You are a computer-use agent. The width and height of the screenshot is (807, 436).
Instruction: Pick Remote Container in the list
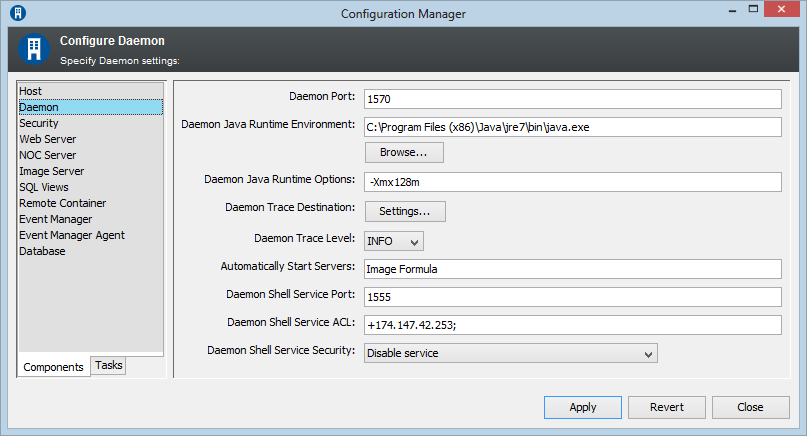pos(91,203)
